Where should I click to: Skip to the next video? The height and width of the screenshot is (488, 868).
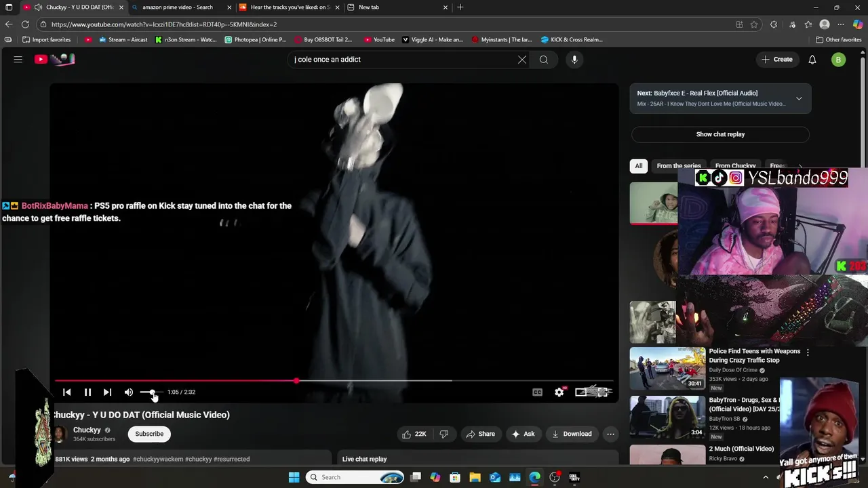tap(107, 392)
